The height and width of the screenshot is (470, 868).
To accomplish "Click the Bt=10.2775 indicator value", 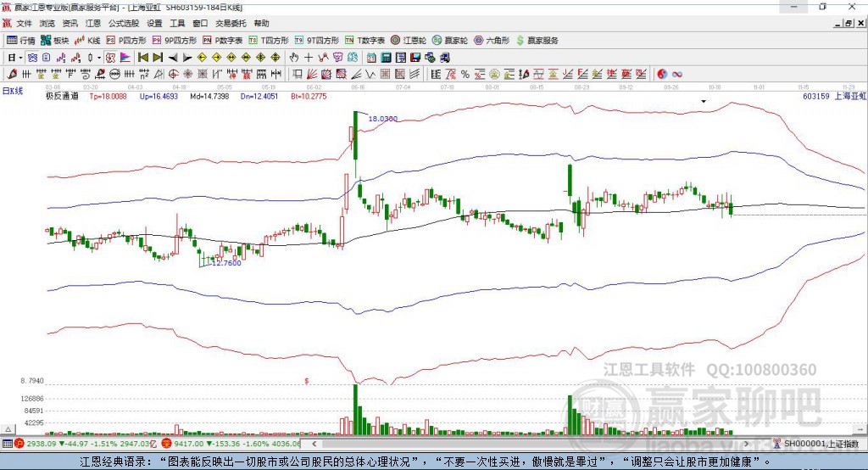I will [x=309, y=96].
